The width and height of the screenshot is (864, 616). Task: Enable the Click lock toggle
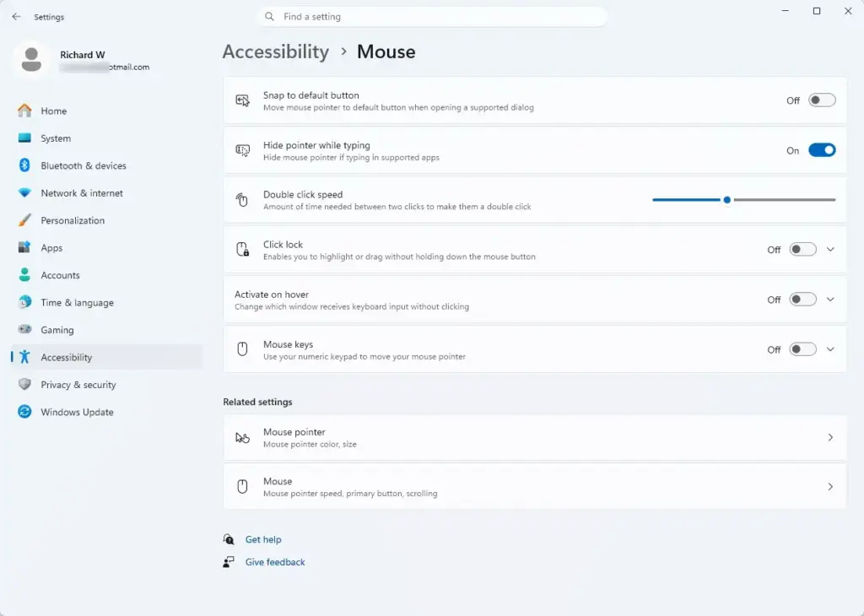[x=802, y=250]
